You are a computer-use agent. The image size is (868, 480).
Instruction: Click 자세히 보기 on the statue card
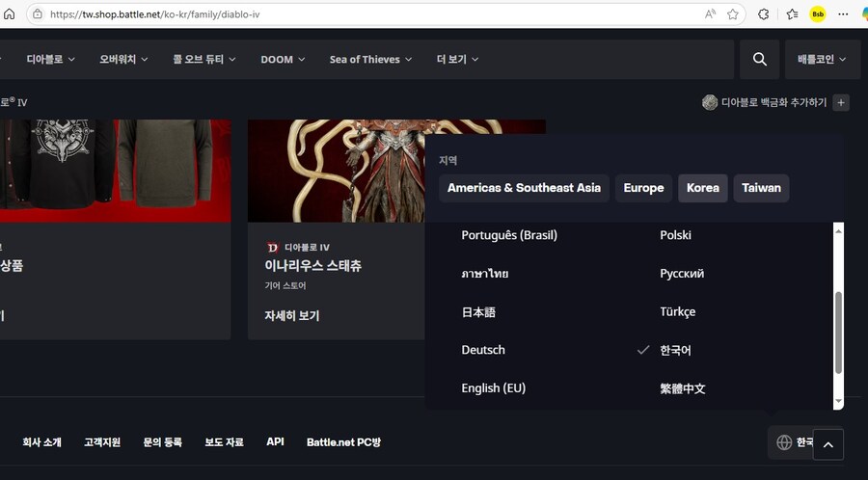[291, 316]
